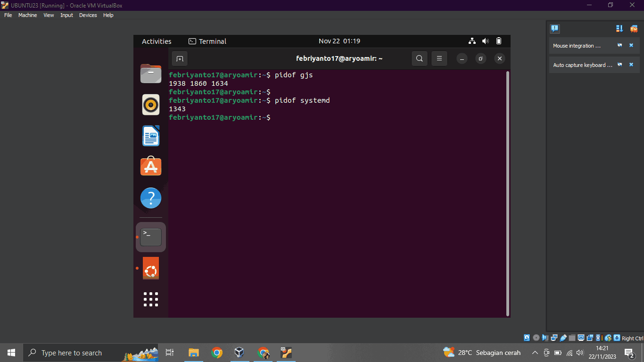This screenshot has height=362, width=644.
Task: Click the recording status icon
Action: click(x=590, y=338)
